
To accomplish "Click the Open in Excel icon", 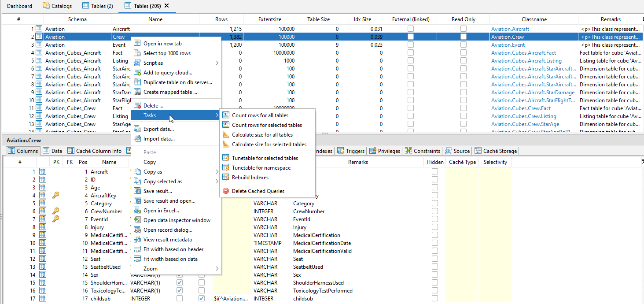I will pyautogui.click(x=137, y=210).
